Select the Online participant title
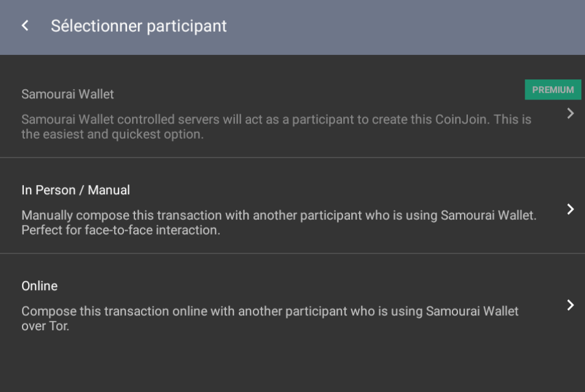Screen dimensions: 585x392 pos(40,286)
